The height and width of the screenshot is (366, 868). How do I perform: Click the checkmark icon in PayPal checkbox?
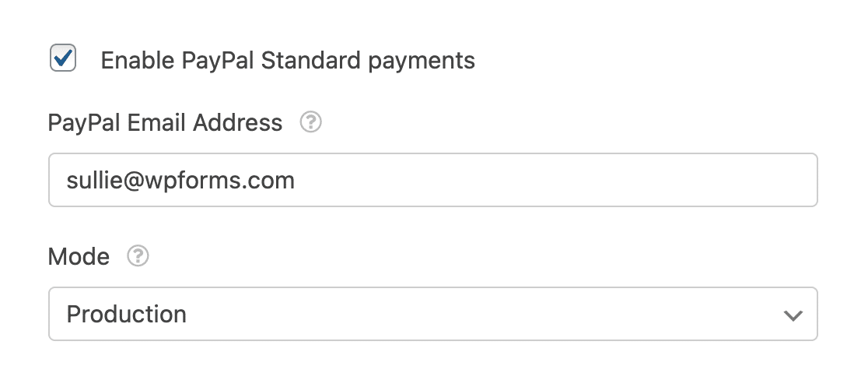(x=63, y=58)
